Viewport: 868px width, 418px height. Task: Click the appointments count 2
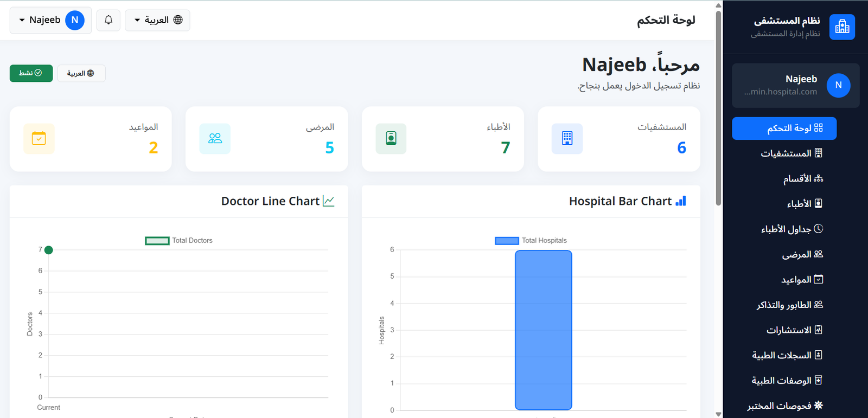coord(154,147)
